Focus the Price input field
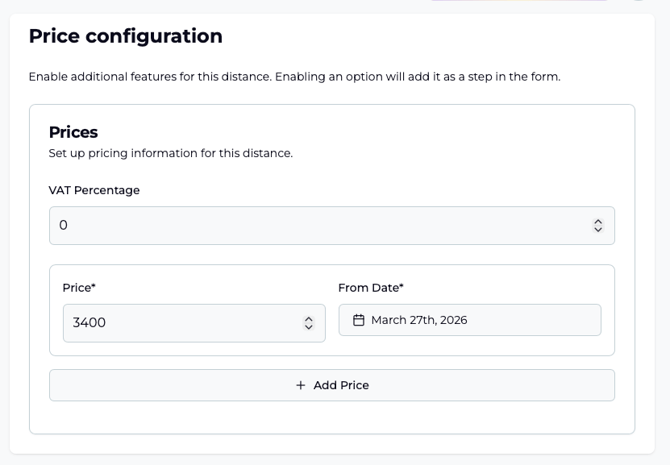 click(x=180, y=323)
